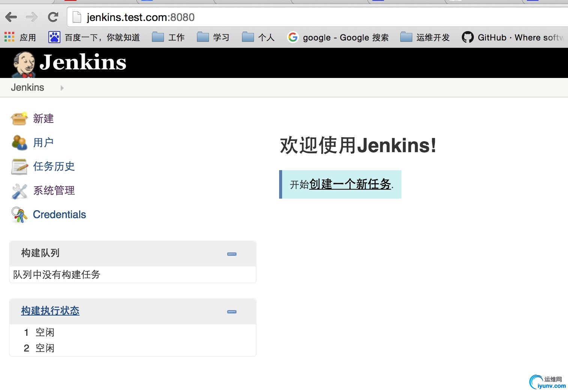The image size is (568, 392).
Task: Click the 新建 new item box icon
Action: click(x=19, y=118)
